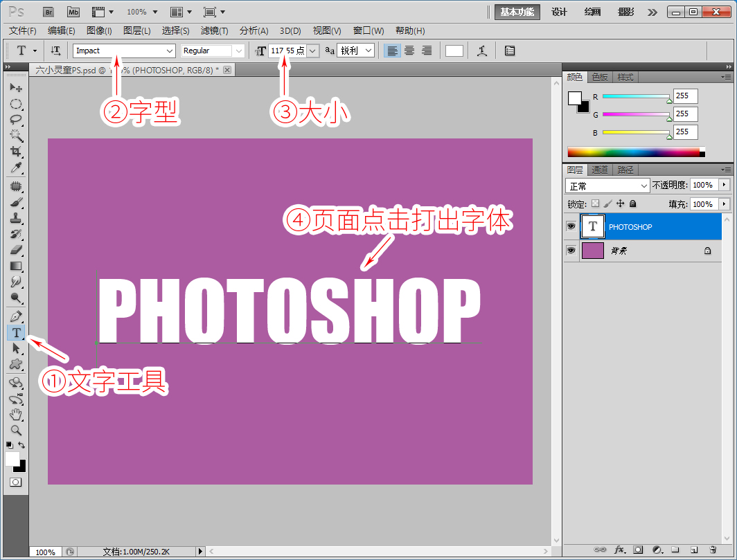Select the Eyedropper tool
737x560 pixels.
[16, 168]
